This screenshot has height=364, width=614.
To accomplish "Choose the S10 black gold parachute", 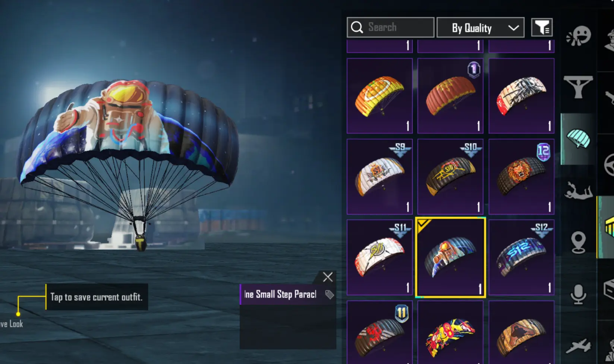I will 450,177.
